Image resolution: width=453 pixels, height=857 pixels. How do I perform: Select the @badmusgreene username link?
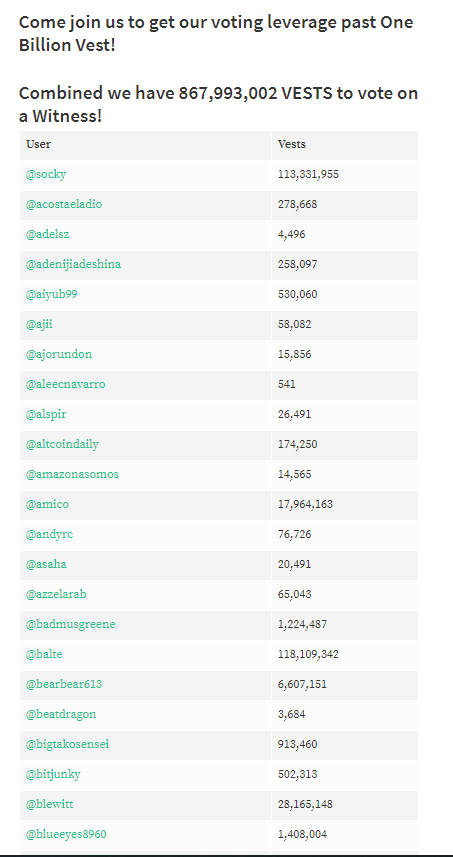[70, 624]
